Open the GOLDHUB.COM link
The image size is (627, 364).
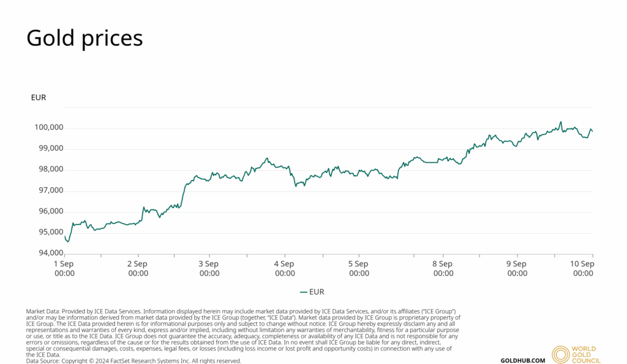[523, 360]
